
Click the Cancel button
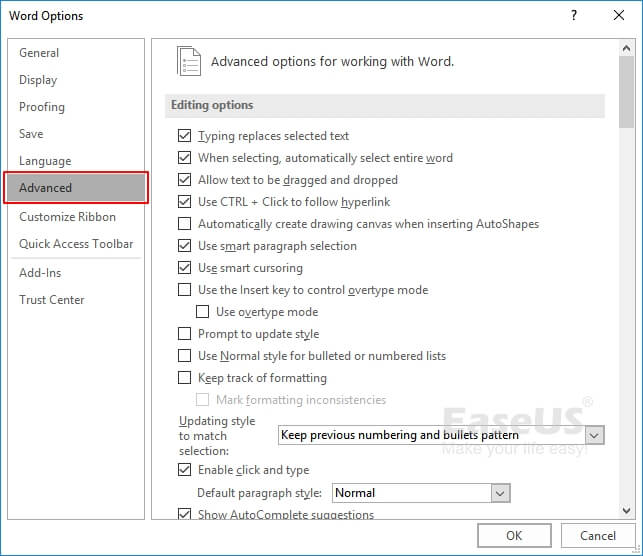[x=597, y=536]
